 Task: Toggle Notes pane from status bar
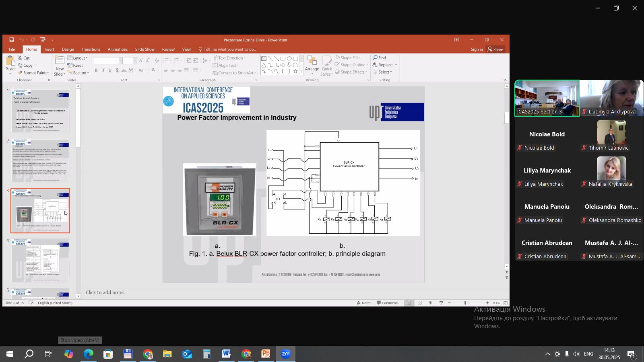pos(364,303)
